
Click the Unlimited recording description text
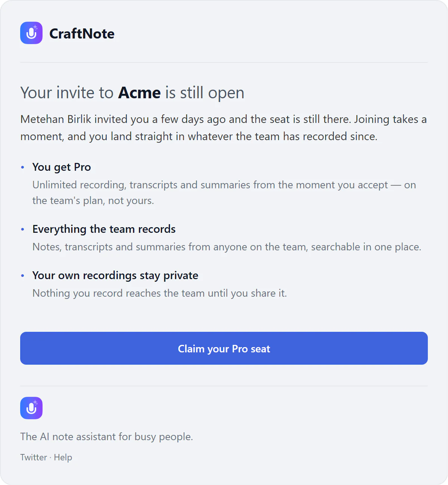point(224,193)
